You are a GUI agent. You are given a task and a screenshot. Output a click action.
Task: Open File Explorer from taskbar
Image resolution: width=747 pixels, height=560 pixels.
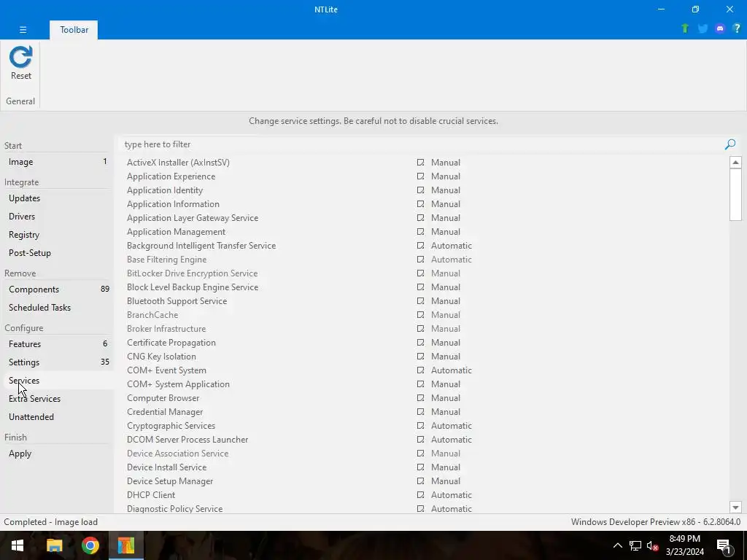(x=54, y=545)
